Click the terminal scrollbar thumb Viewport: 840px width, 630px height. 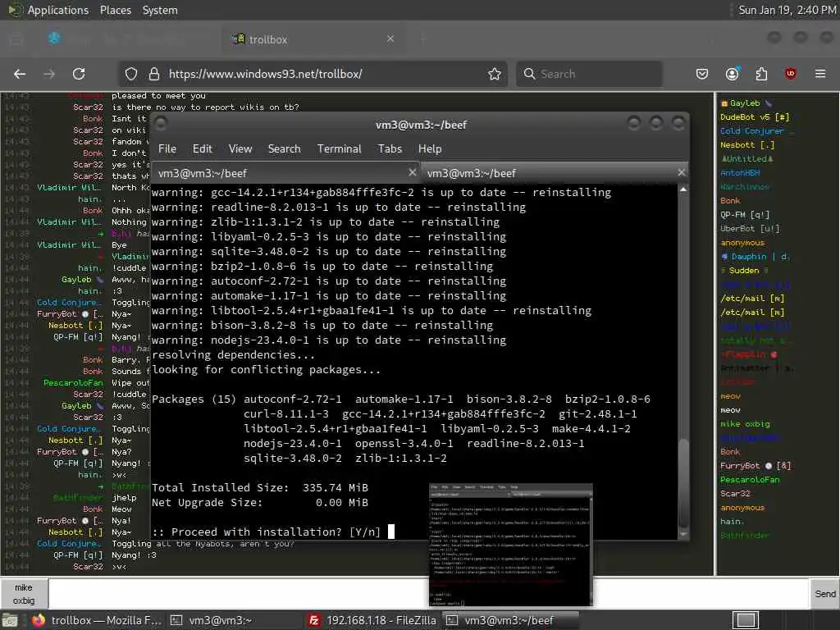tap(683, 482)
